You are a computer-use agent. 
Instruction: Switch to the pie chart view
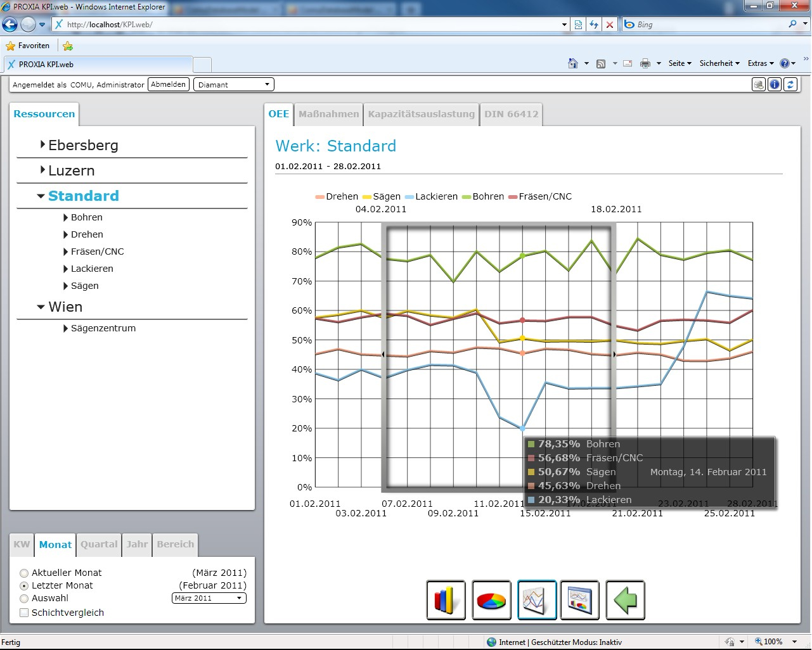coord(491,600)
